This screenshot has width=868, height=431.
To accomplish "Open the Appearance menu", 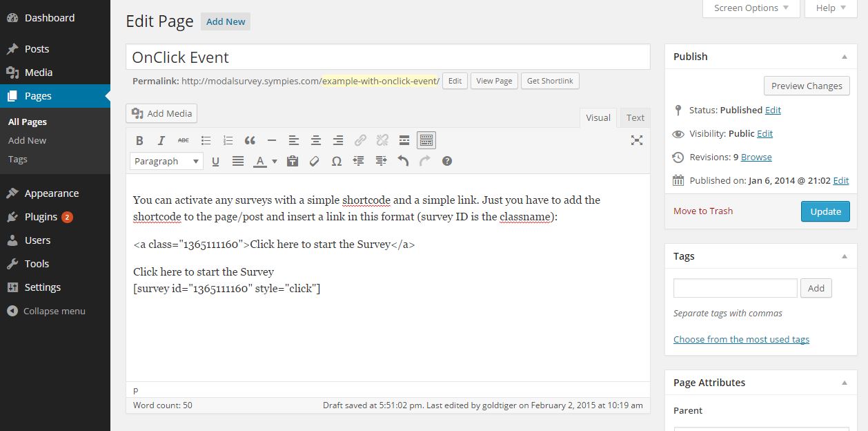I will pos(55,193).
